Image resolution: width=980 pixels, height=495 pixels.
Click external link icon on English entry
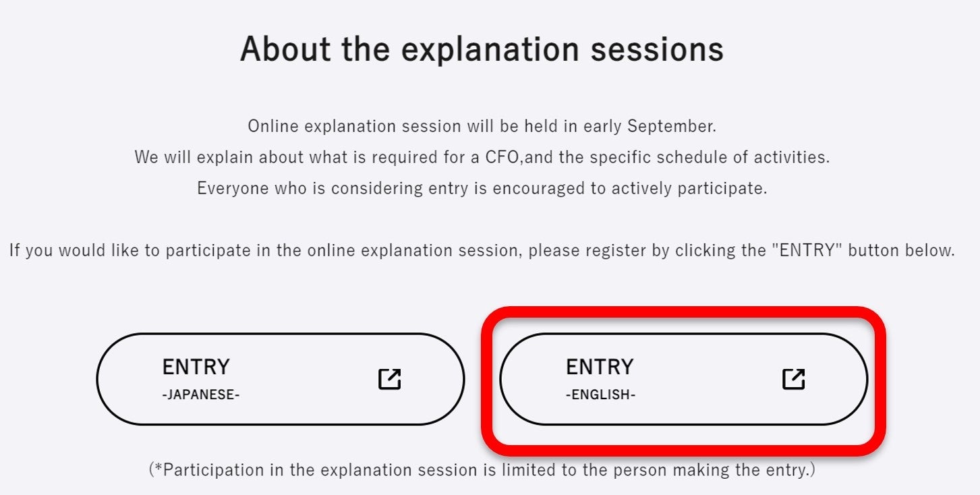click(x=793, y=379)
